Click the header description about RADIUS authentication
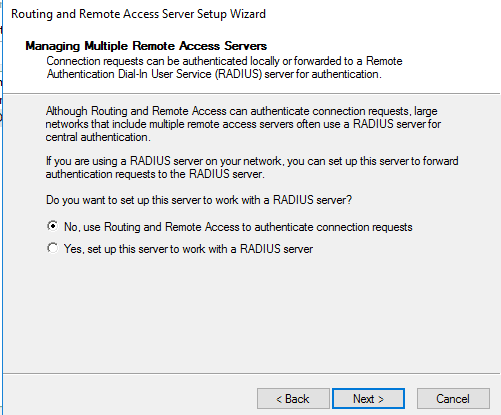The image size is (501, 415). [x=224, y=67]
